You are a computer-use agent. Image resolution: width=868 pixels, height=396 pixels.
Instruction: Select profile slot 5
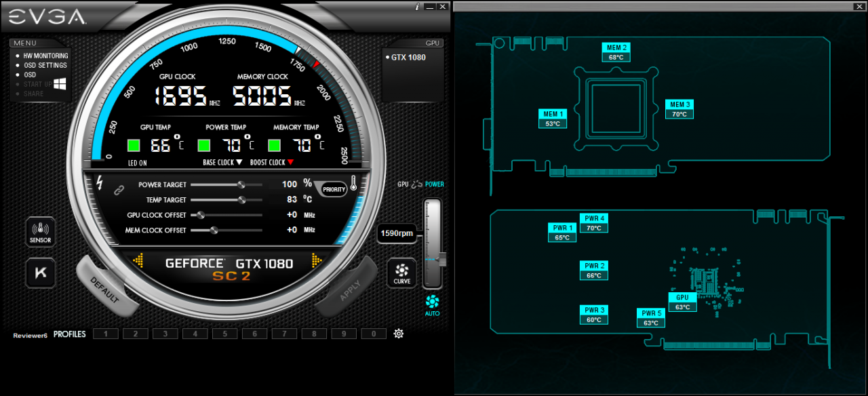click(x=225, y=334)
